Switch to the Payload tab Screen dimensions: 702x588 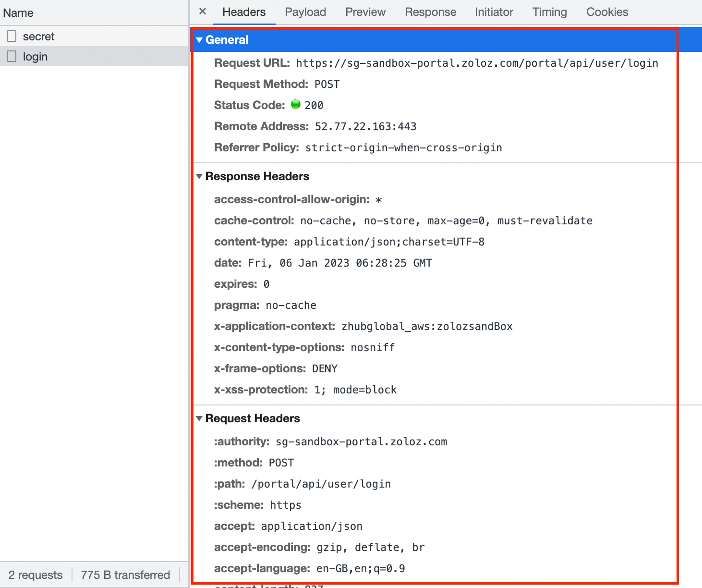tap(305, 12)
